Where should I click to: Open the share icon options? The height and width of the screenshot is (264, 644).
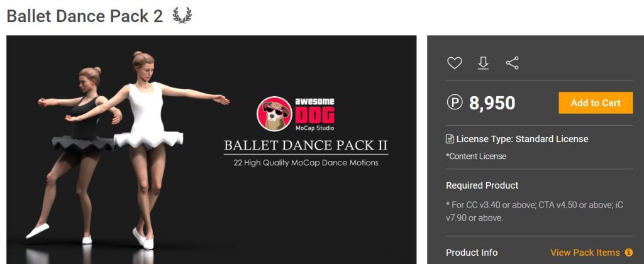[512, 63]
